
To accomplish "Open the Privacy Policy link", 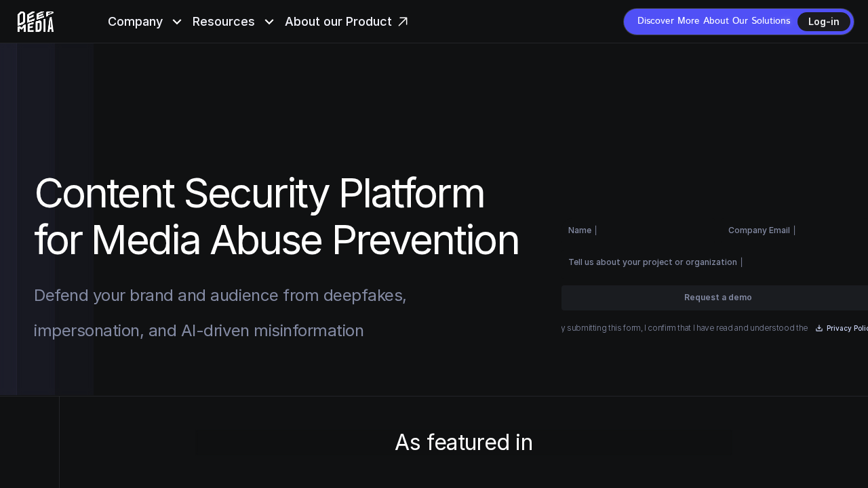I will [x=846, y=328].
